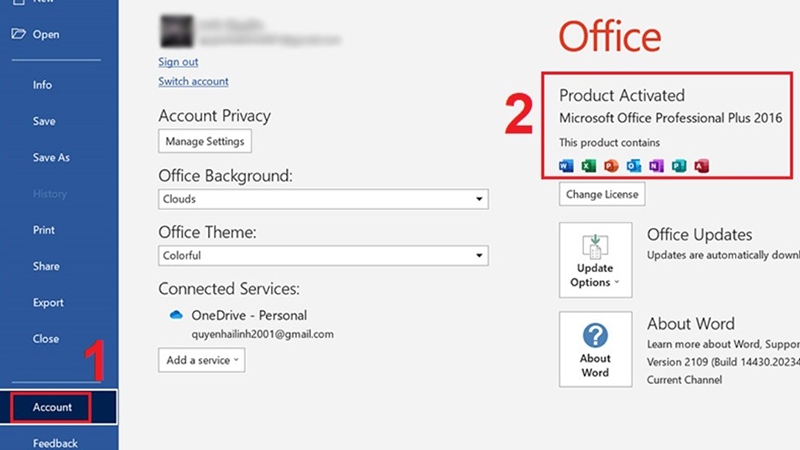
Task: Click the Access app icon
Action: point(702,166)
